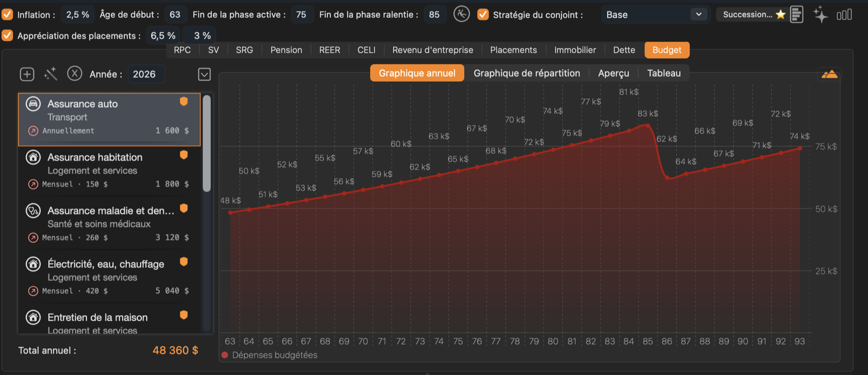This screenshot has width=868, height=375.
Task: Click the house icon of Assurance habitation
Action: 33,157
